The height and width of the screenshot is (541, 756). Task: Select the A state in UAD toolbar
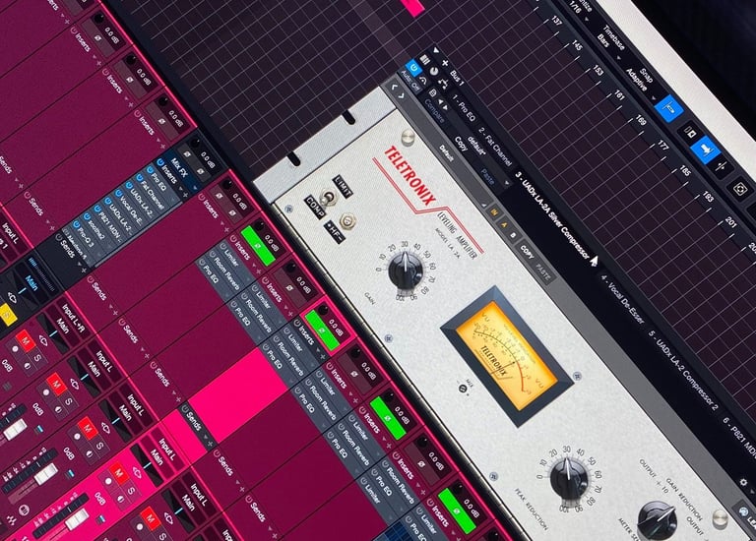504,224
